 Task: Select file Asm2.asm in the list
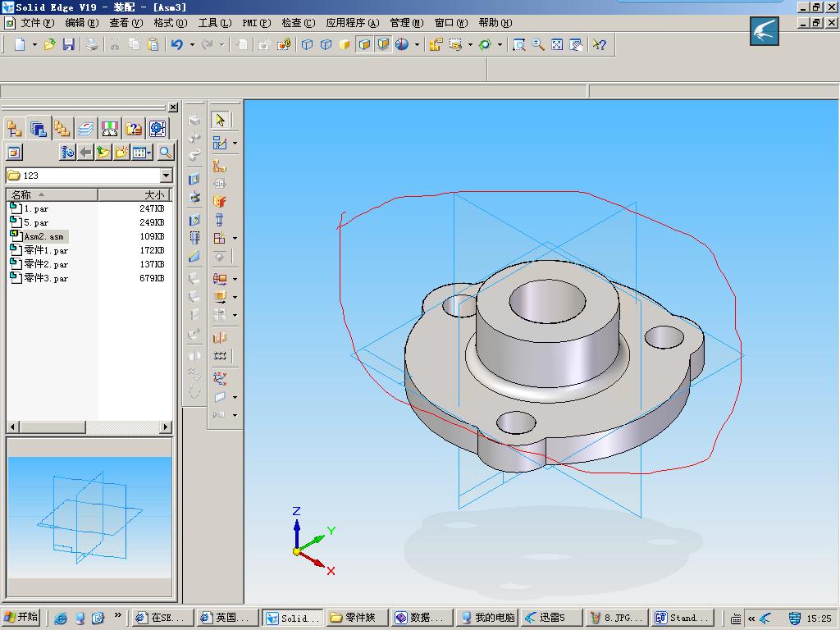38,236
